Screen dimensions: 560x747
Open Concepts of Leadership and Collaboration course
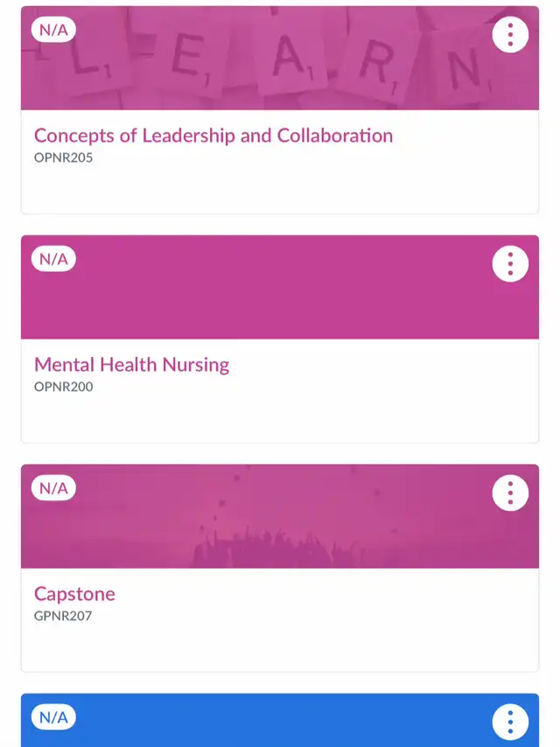(x=213, y=136)
